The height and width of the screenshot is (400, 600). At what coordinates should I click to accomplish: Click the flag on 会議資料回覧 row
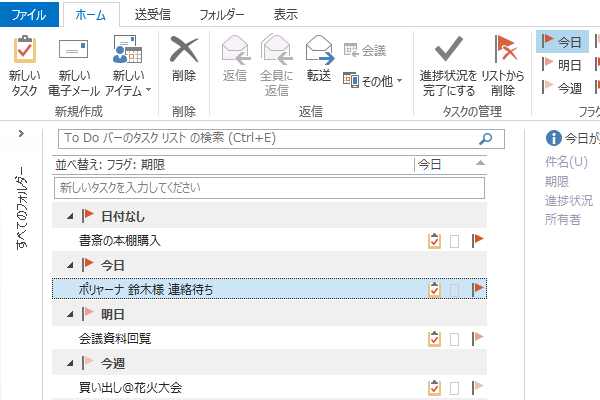coord(478,338)
